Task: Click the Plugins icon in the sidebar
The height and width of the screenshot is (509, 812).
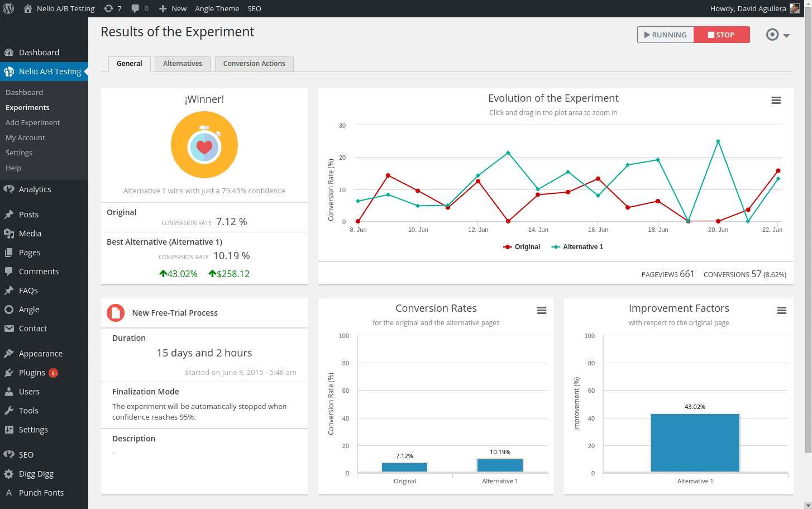Action: point(9,373)
